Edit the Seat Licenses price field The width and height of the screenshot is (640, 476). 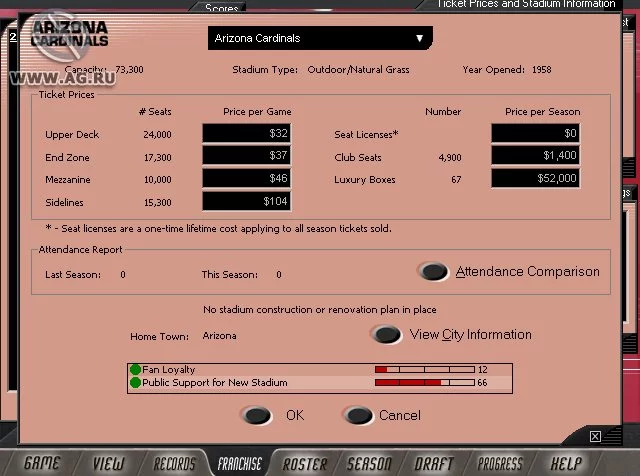(535, 133)
